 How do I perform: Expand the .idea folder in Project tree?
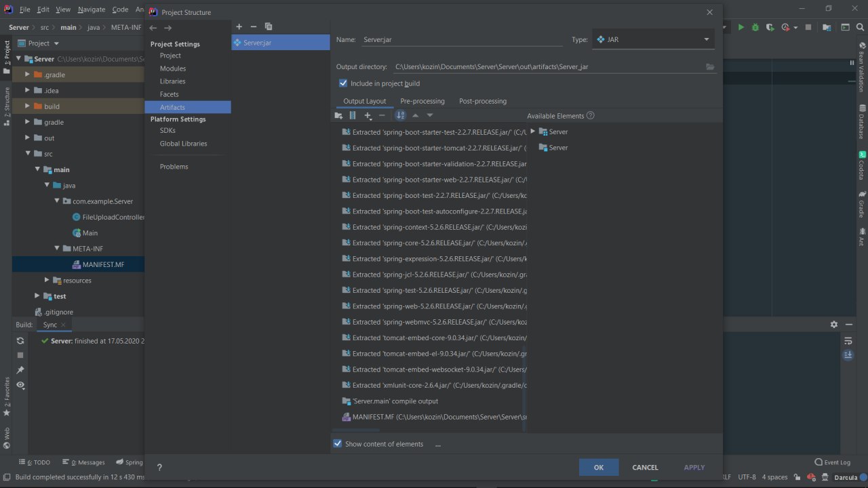click(28, 90)
